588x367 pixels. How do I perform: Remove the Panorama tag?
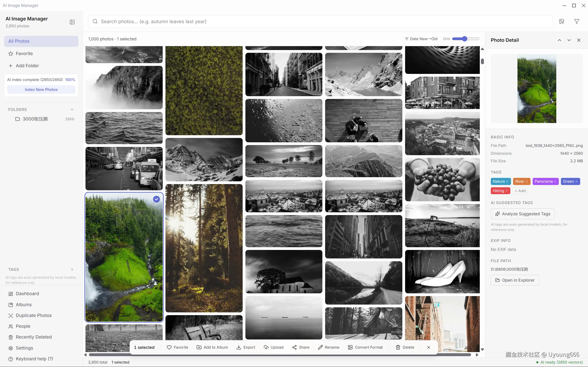click(555, 182)
